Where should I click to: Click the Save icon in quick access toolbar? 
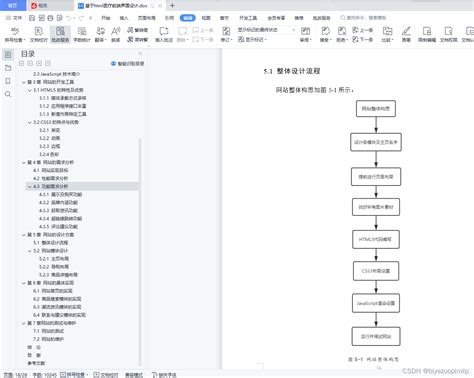[x=32, y=18]
